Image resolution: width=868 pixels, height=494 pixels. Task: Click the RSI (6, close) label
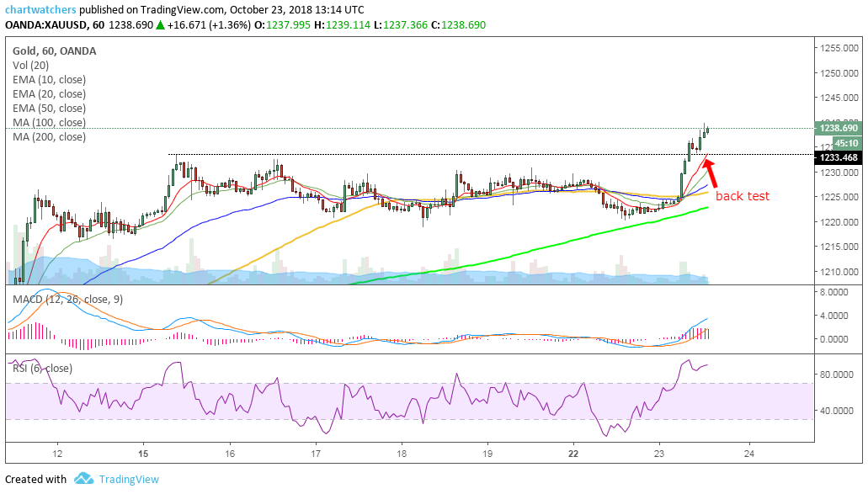tap(42, 369)
